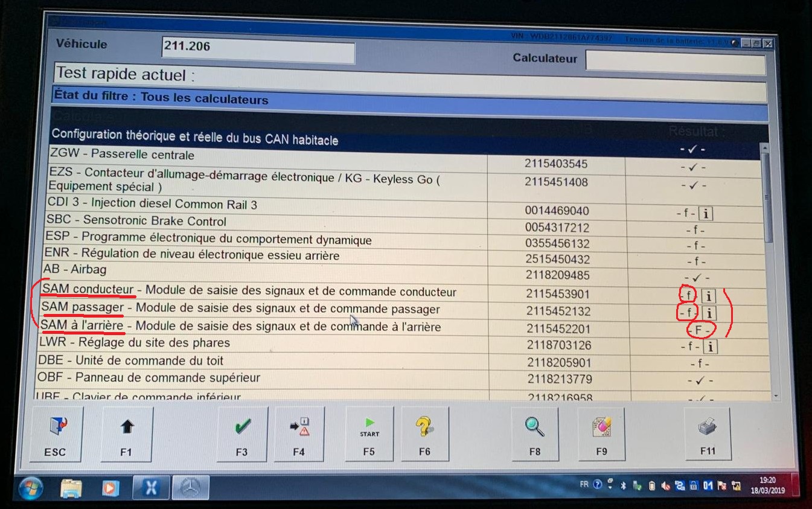Print with the F11 printer button

[708, 433]
